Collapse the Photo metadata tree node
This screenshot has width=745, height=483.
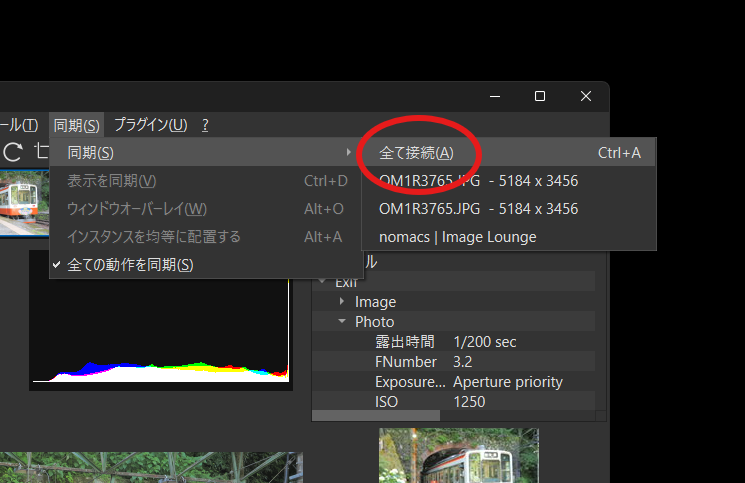[x=342, y=322]
